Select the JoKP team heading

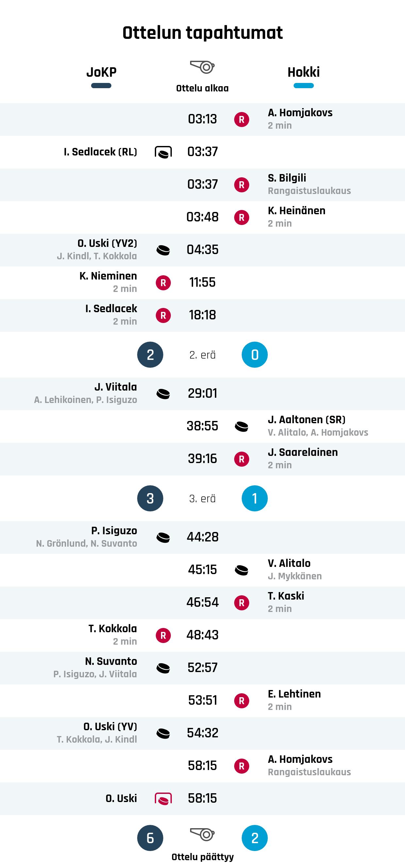pyautogui.click(x=102, y=72)
